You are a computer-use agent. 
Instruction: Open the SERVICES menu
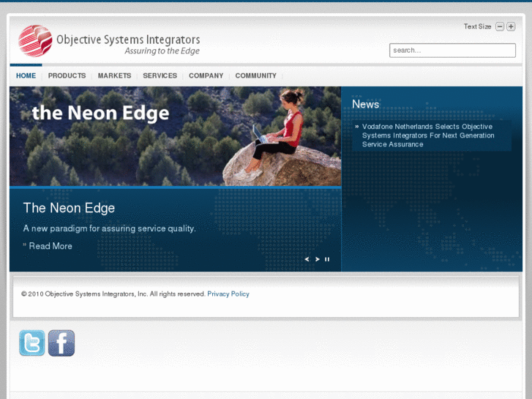pyautogui.click(x=160, y=75)
